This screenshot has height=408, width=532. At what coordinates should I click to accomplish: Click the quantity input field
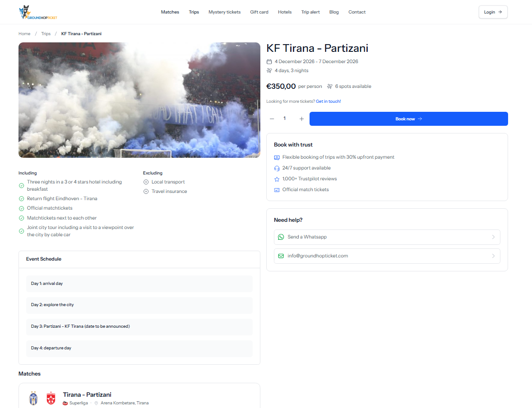coord(285,119)
